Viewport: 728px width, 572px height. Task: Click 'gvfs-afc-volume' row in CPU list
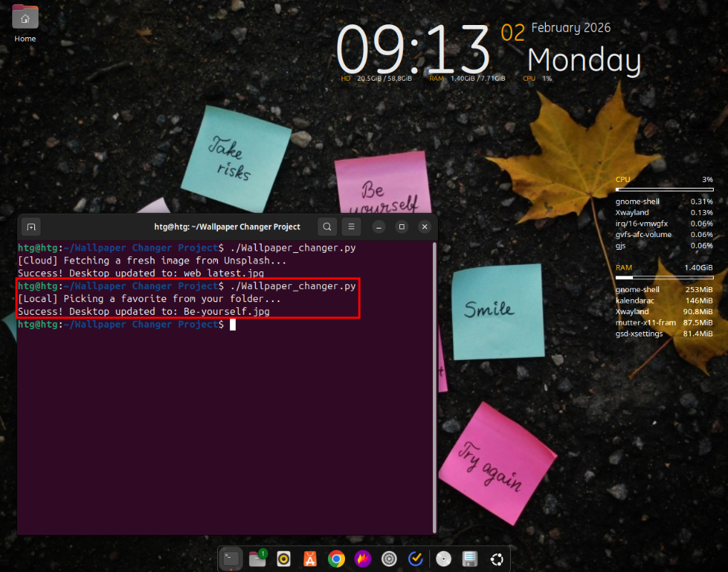664,235
